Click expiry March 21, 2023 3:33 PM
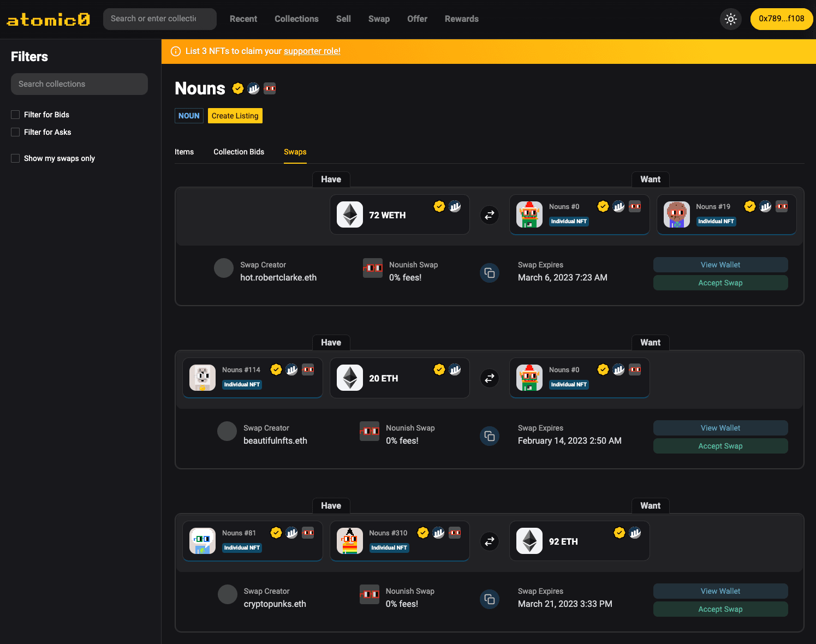This screenshot has width=816, height=644. point(565,604)
